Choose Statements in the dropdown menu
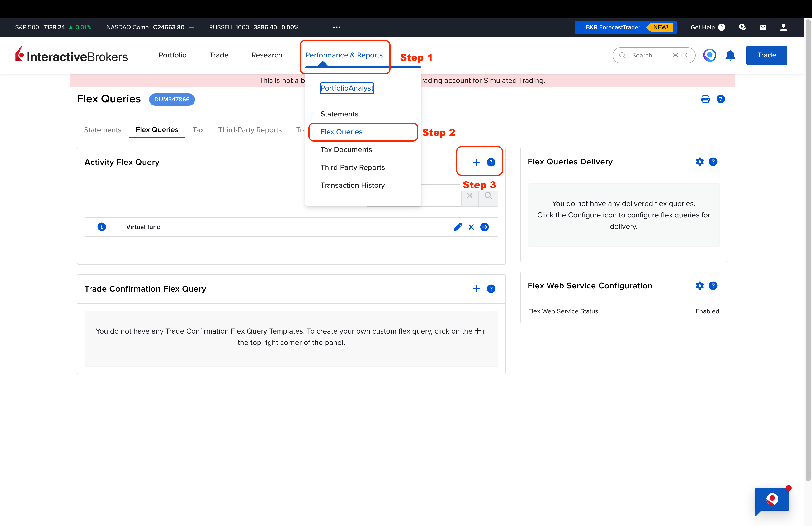Viewport: 812px width, 526px height. click(x=339, y=114)
